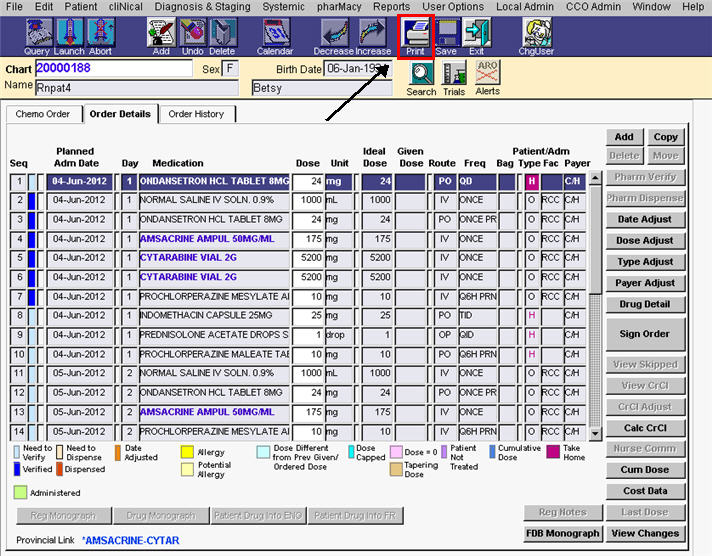Click the Launch rocket icon
This screenshot has width=712, height=556.
click(69, 33)
